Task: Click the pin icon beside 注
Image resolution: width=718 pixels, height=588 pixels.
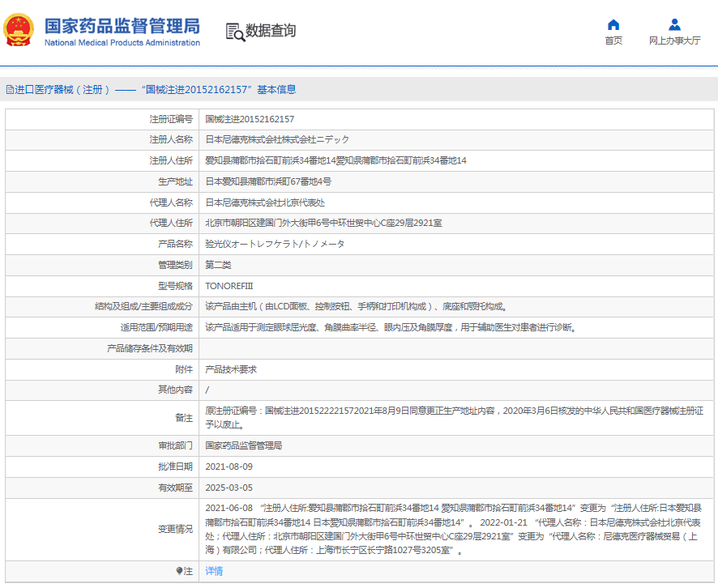Action: point(179,571)
